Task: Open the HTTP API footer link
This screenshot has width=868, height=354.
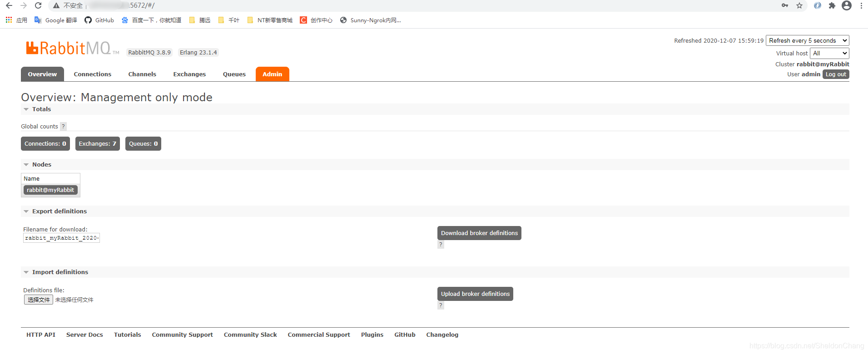Action: tap(41, 335)
